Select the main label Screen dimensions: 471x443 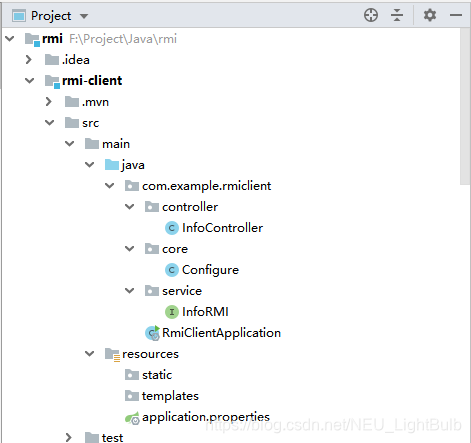pyautogui.click(x=116, y=144)
